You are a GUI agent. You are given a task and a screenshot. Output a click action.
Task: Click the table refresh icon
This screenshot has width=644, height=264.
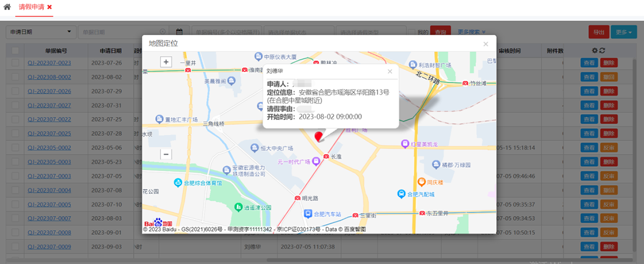click(x=602, y=51)
